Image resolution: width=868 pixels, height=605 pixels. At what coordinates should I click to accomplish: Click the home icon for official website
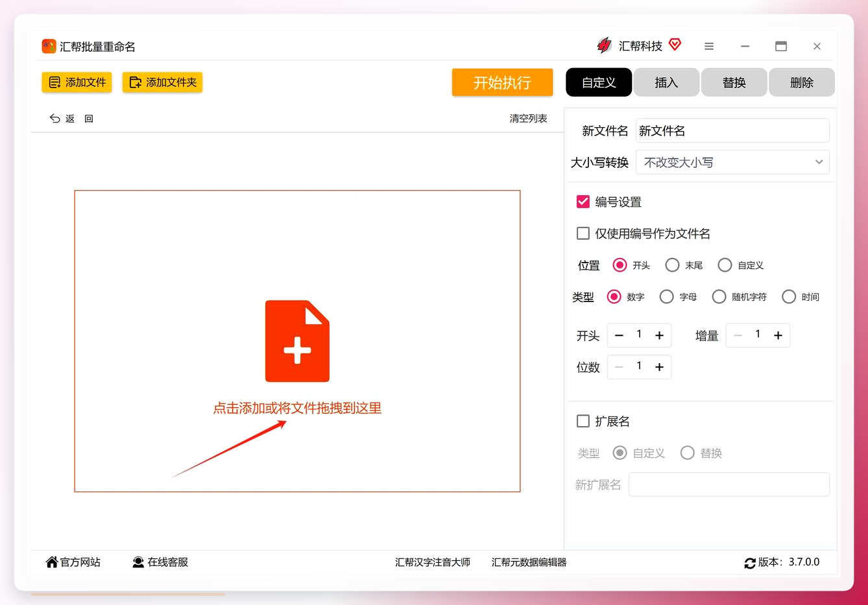tap(52, 562)
